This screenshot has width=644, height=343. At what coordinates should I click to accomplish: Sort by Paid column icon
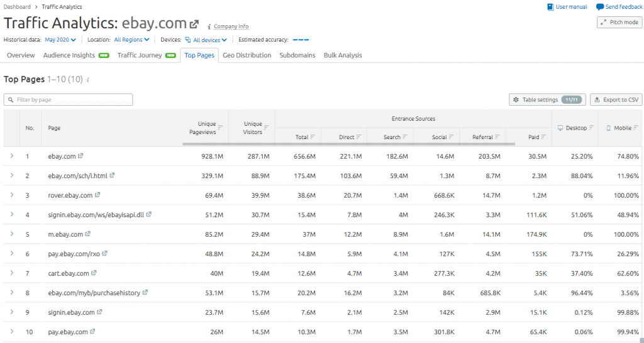(x=543, y=137)
